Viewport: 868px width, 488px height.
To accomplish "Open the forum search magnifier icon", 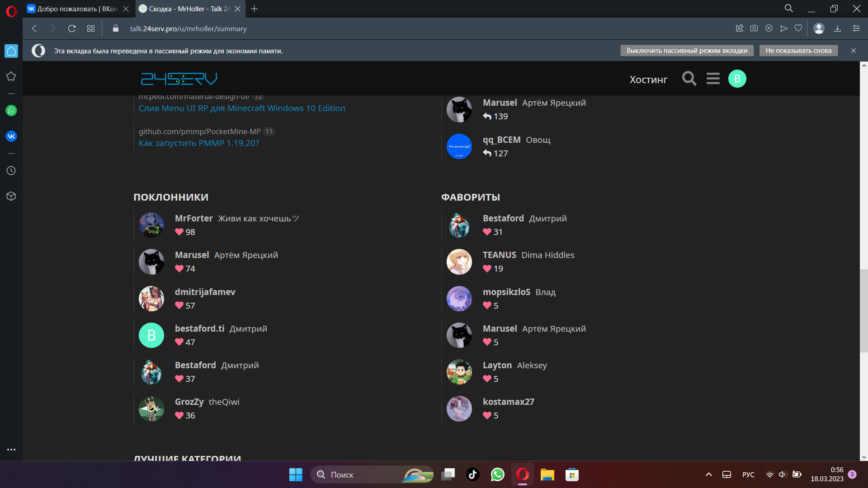I will click(689, 79).
